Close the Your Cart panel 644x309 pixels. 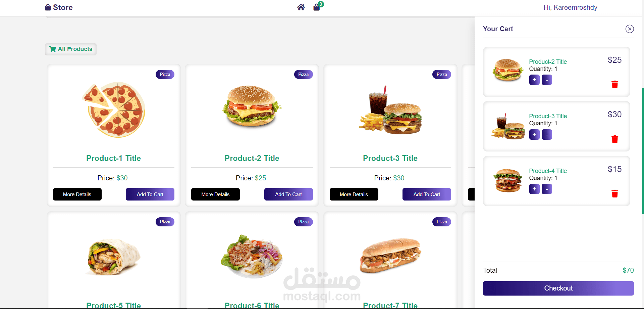(x=630, y=29)
